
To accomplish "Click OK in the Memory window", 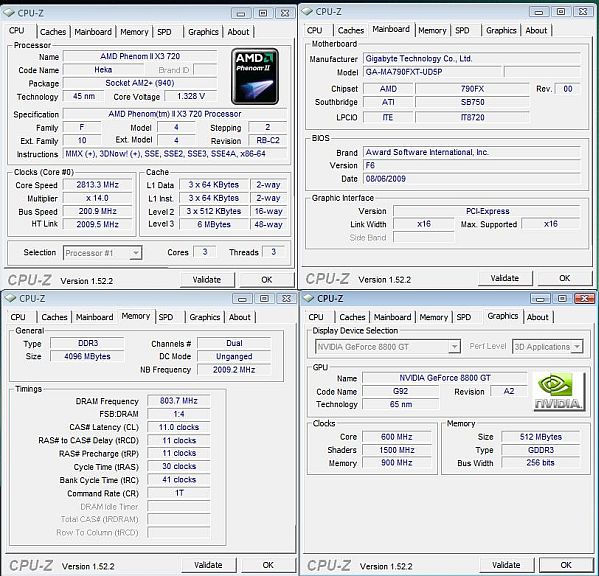I will point(268,565).
